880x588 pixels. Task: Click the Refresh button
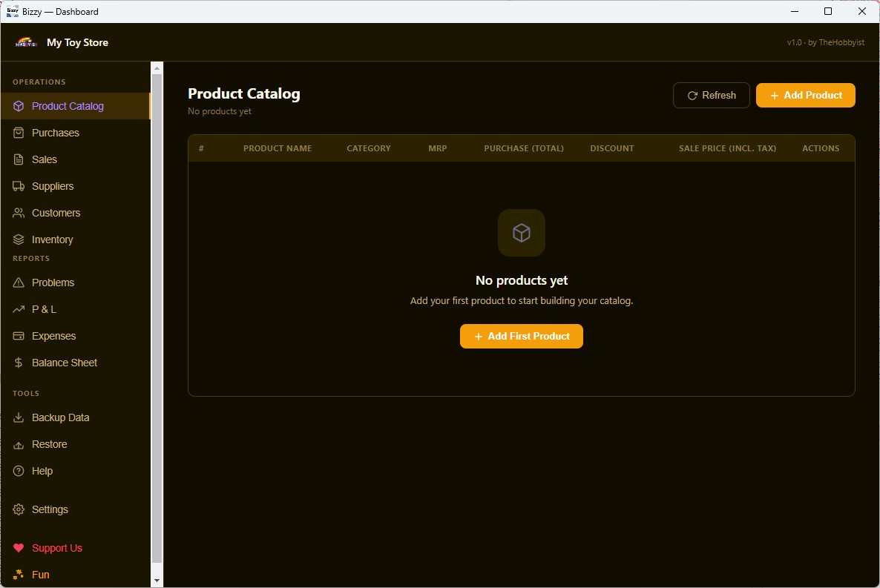pos(711,95)
